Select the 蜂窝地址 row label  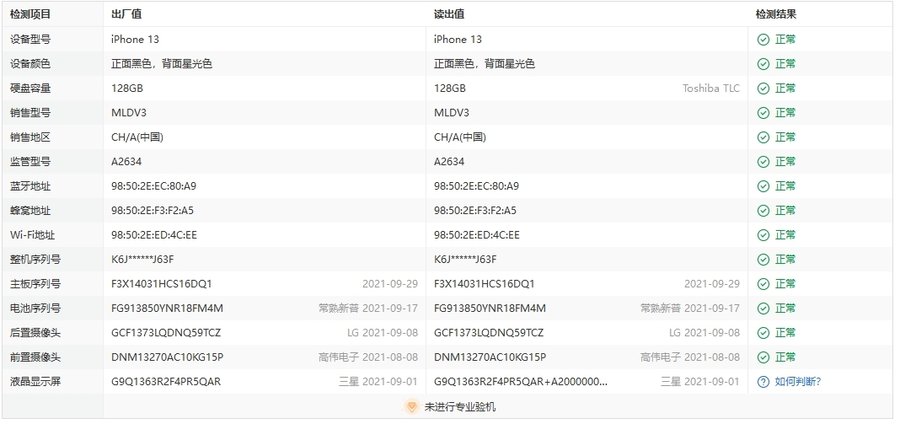point(30,211)
